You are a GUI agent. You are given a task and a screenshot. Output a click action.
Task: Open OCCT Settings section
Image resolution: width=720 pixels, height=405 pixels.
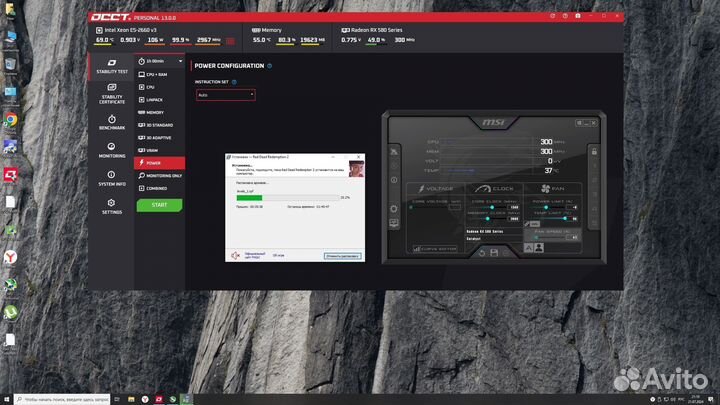[112, 206]
